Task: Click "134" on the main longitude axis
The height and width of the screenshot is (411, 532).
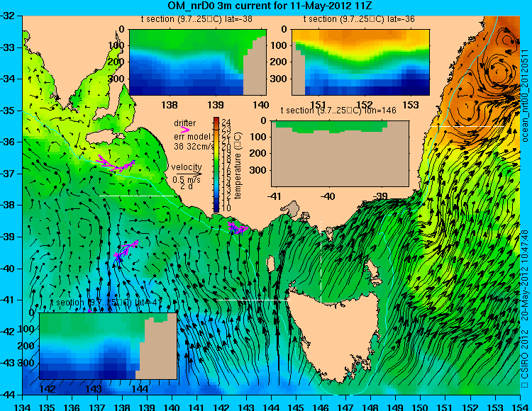Action: coord(23,407)
